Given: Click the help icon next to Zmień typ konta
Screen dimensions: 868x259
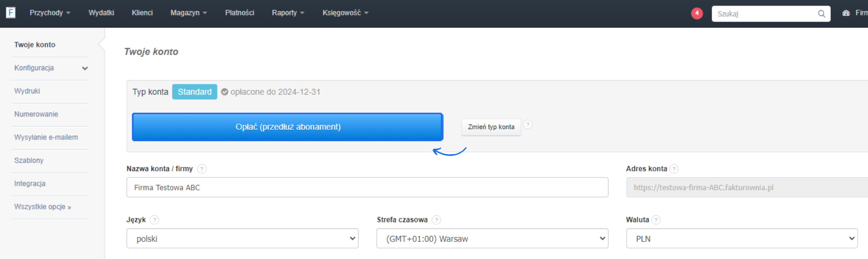Looking at the screenshot, I should 528,125.
